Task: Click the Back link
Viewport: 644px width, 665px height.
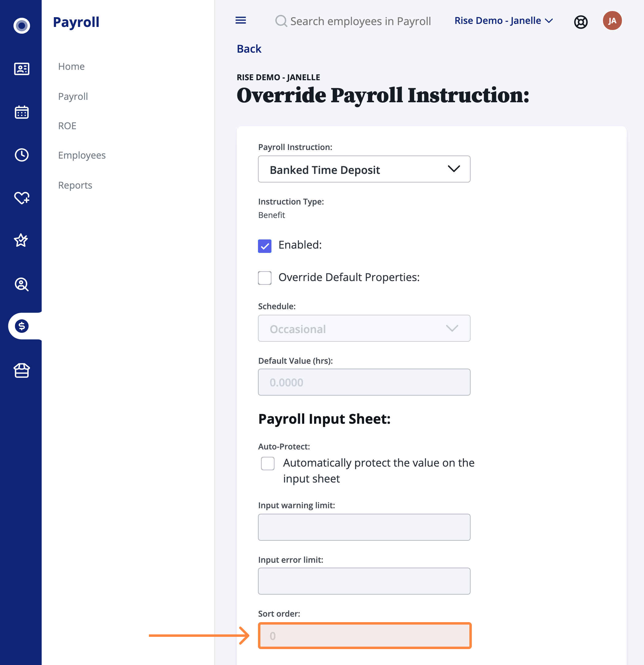Action: [x=249, y=49]
